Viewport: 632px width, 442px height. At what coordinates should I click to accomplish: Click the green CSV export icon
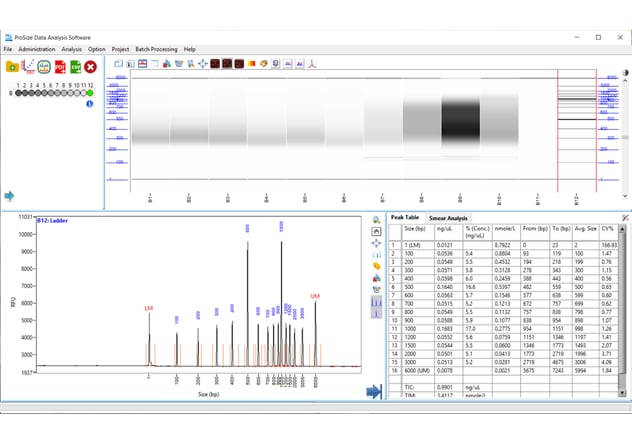click(x=75, y=67)
